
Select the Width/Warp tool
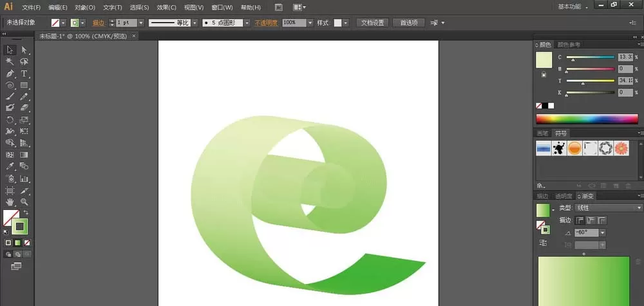(10, 131)
